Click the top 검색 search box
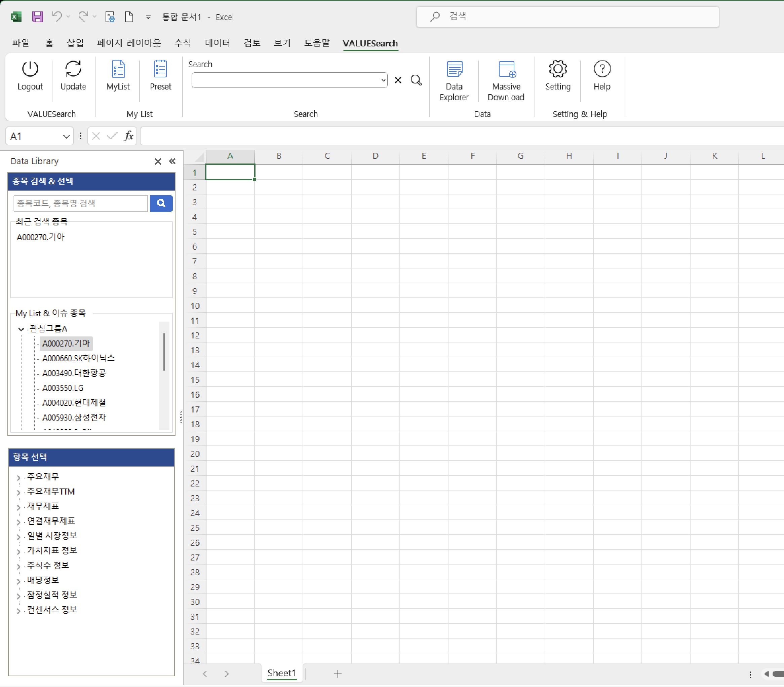The image size is (784, 687). tap(567, 16)
